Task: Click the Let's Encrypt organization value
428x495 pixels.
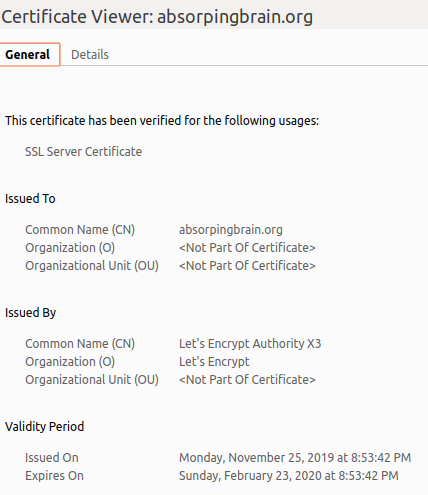Action: click(214, 362)
